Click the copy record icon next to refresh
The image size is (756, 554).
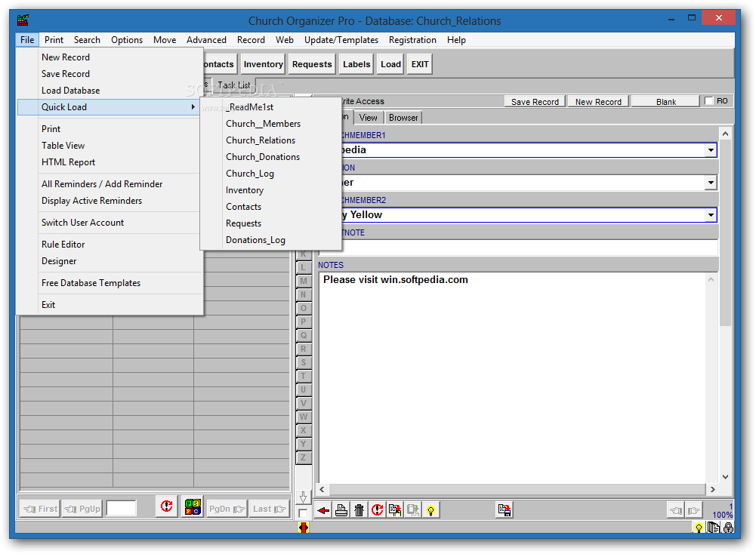[395, 510]
